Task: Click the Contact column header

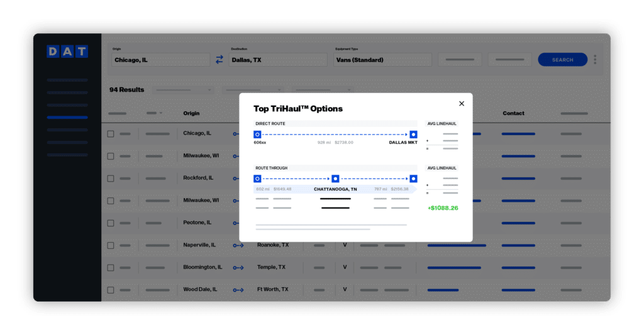Action: click(513, 113)
